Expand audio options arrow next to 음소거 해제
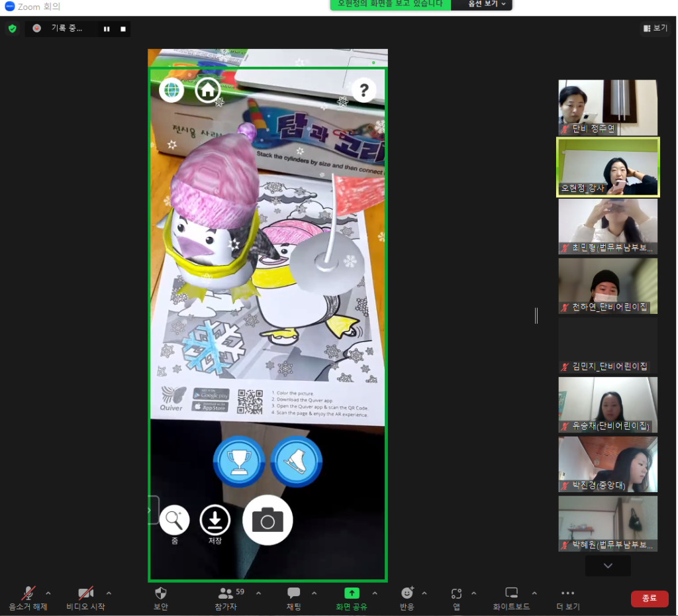The width and height of the screenshot is (678, 616). tap(48, 593)
